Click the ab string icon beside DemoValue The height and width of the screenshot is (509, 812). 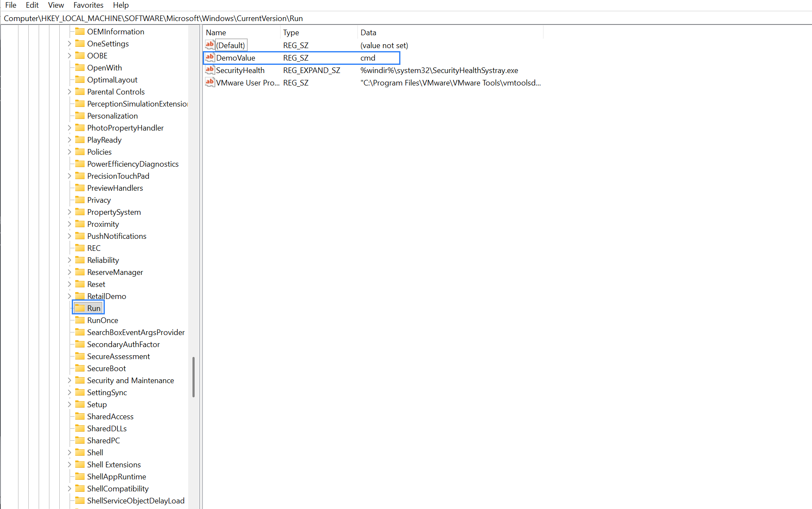coord(209,57)
